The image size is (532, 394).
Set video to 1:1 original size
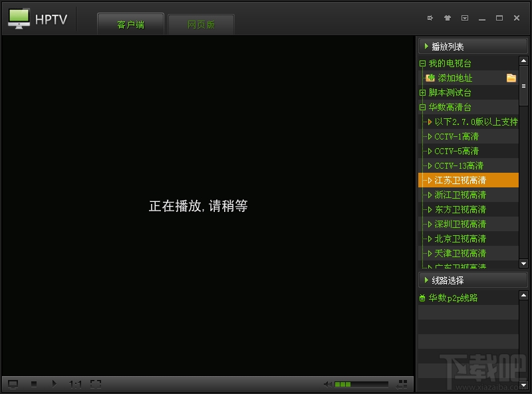tap(75, 384)
